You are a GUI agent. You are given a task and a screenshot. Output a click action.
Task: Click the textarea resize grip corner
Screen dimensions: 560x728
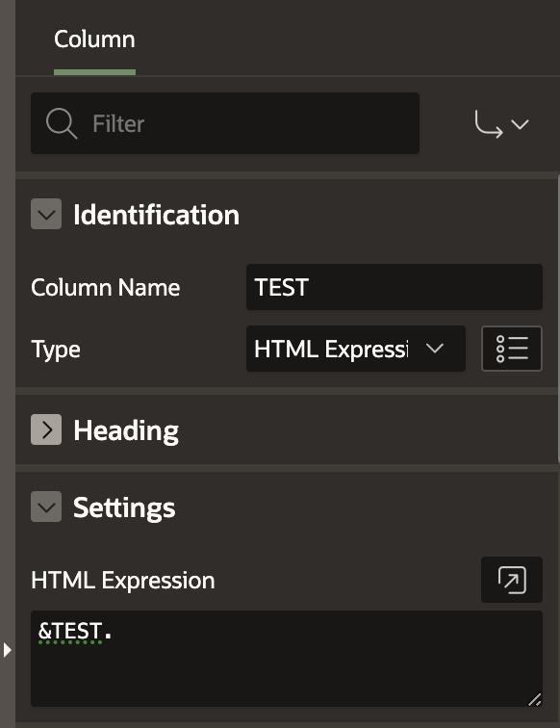pos(534,699)
